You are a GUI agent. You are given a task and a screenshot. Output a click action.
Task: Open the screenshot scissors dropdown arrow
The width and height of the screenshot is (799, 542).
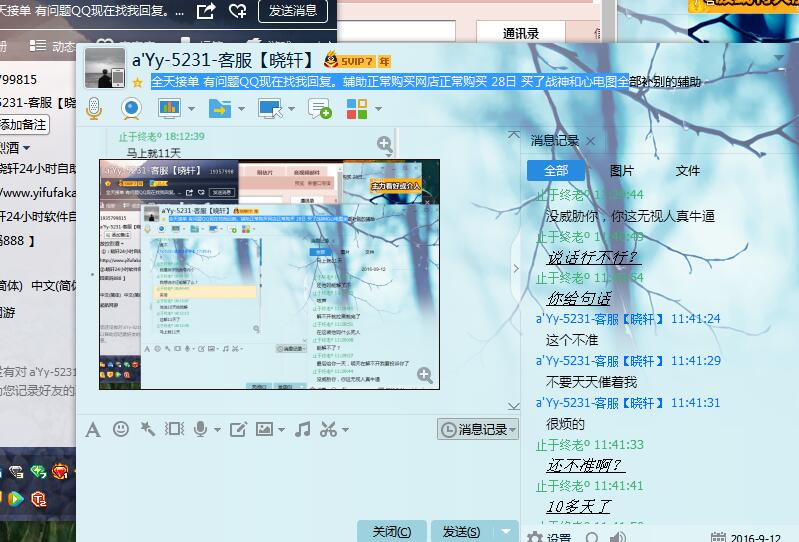[x=346, y=430]
